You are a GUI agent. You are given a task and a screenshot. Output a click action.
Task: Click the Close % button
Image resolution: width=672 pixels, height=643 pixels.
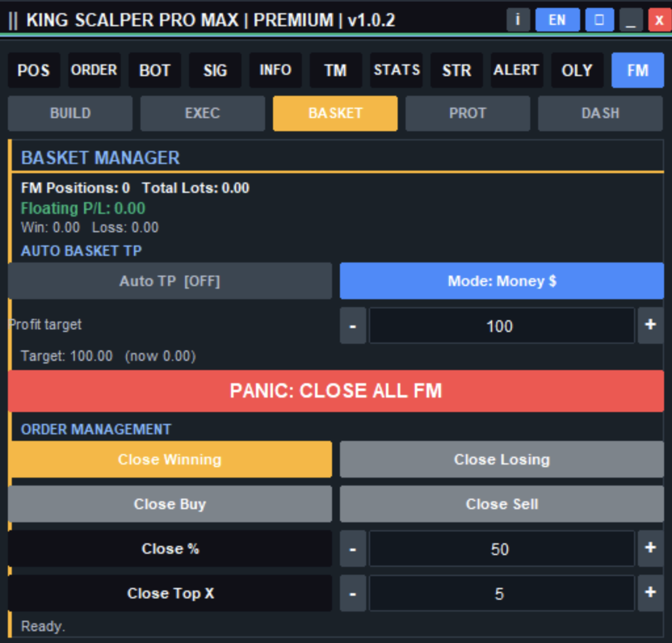click(170, 549)
